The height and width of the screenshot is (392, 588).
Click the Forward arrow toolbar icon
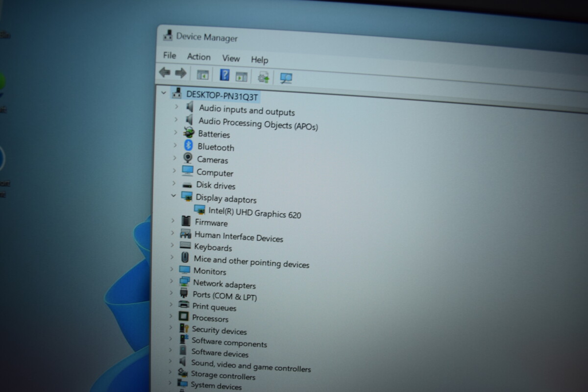181,73
